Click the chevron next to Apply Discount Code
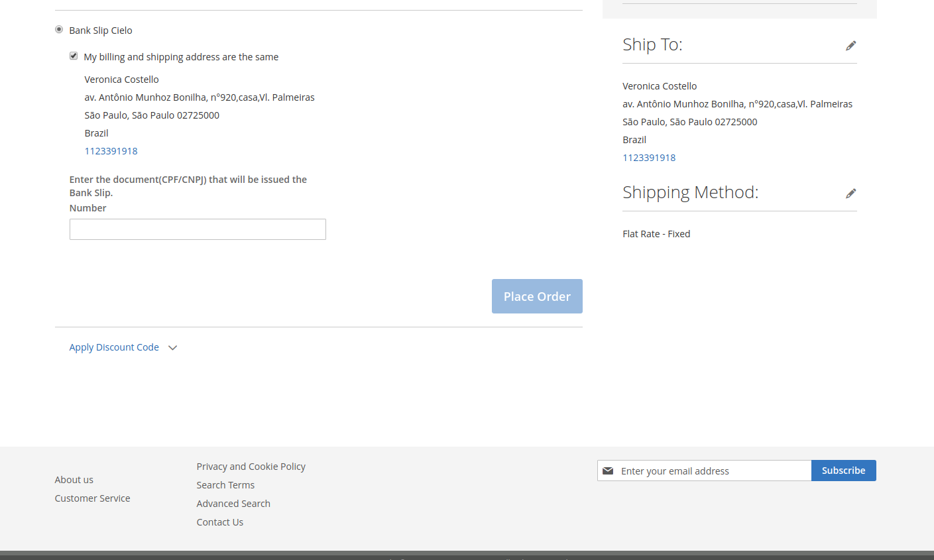Viewport: 934px width, 560px height. pyautogui.click(x=172, y=348)
